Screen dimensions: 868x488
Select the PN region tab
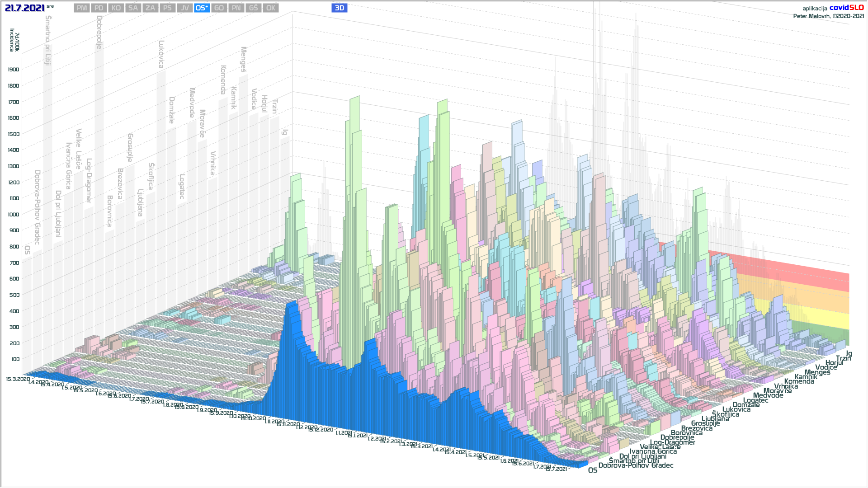236,8
